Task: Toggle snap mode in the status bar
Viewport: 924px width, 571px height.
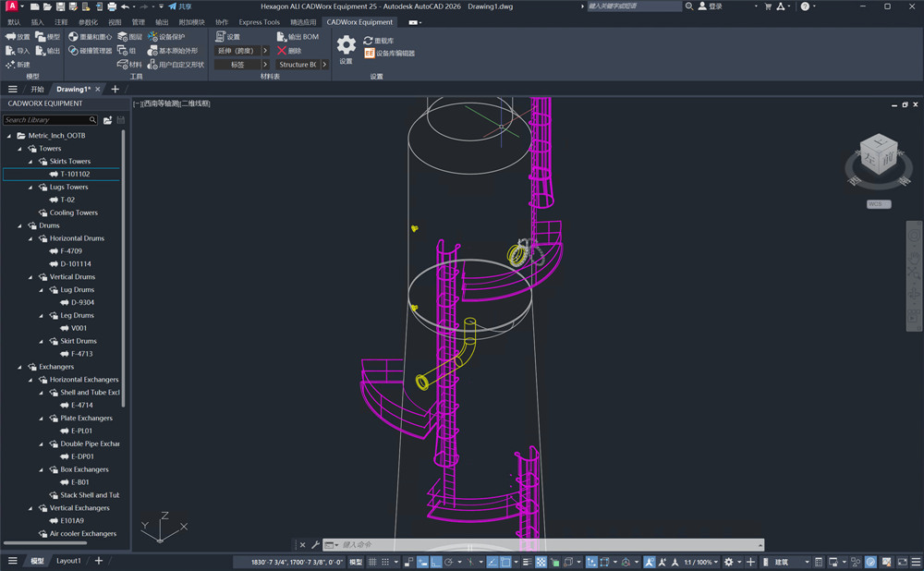Action: pos(385,562)
